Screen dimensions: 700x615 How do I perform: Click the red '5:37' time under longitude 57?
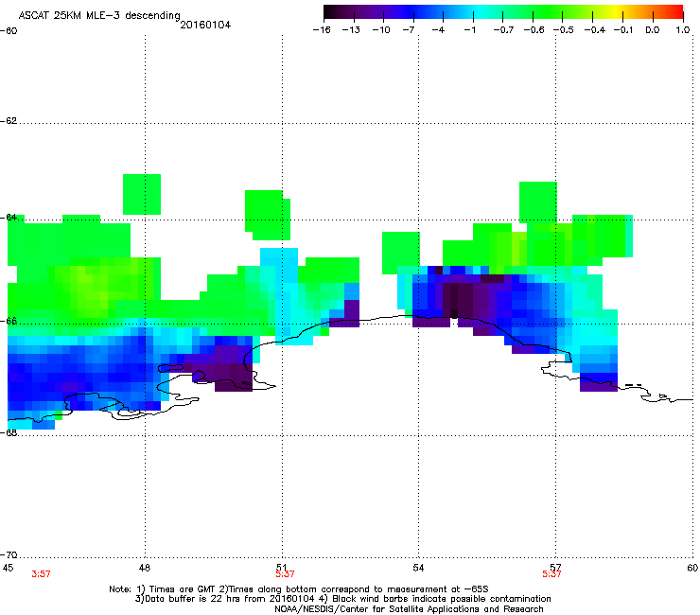[551, 574]
